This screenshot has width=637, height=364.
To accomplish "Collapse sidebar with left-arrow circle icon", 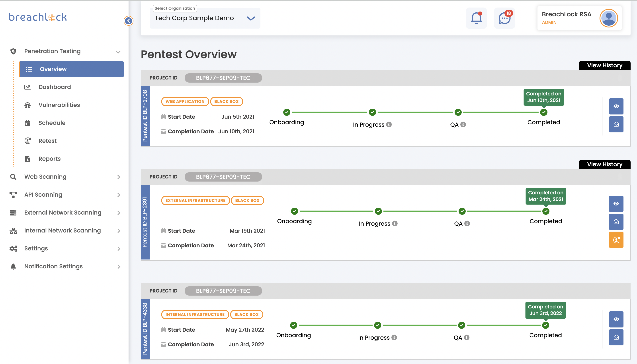I will click(128, 21).
